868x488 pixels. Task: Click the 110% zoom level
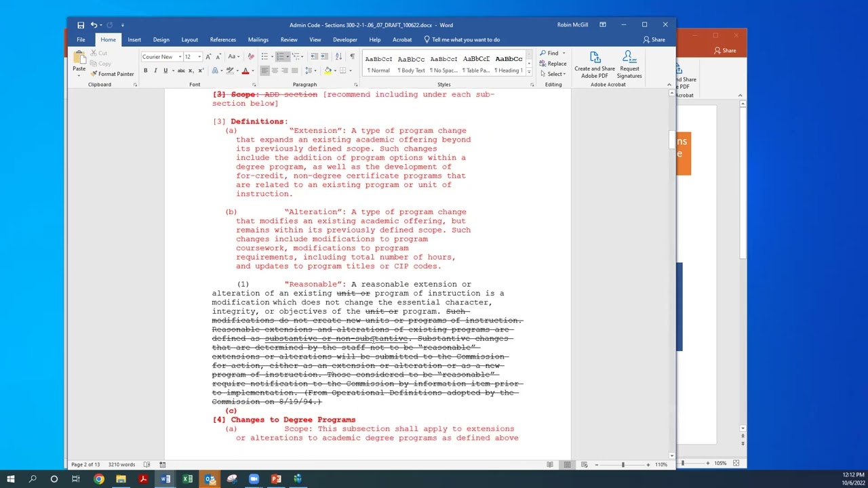(x=661, y=464)
